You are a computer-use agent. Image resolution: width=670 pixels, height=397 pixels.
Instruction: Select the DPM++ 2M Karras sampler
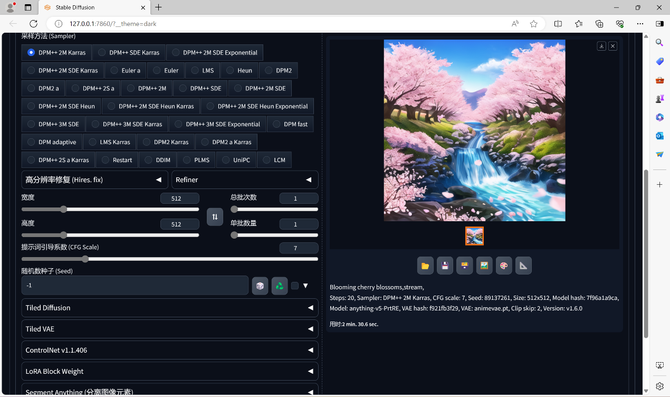pyautogui.click(x=57, y=53)
